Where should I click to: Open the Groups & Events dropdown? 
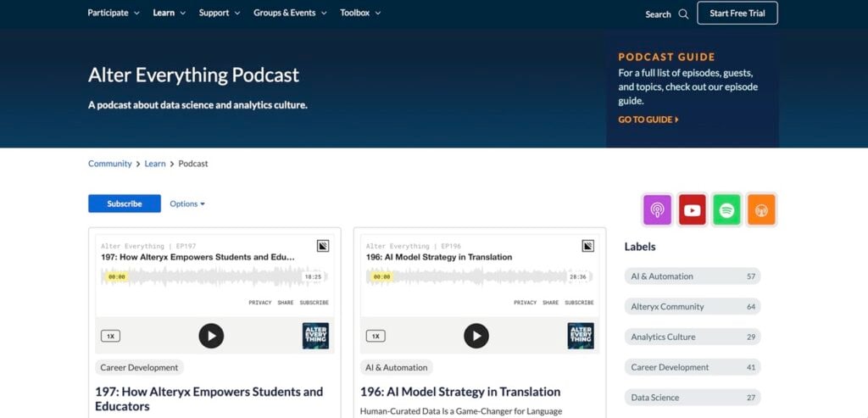click(x=290, y=13)
